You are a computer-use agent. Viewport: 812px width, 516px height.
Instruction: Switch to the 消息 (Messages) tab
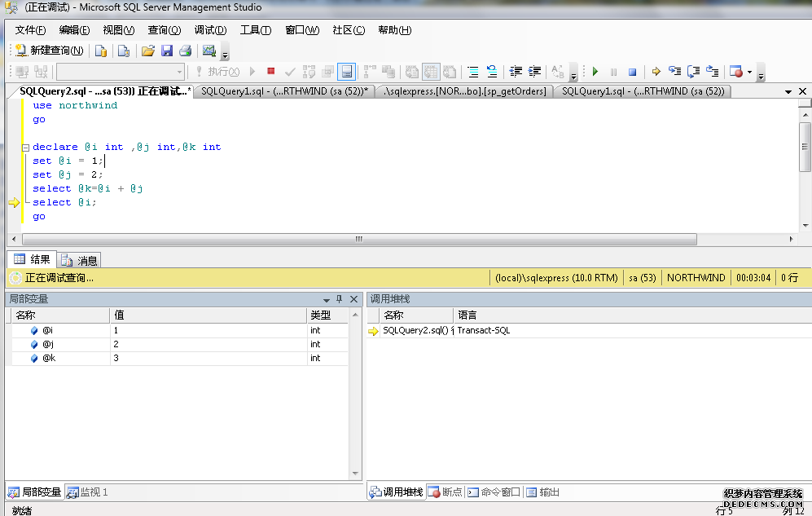click(80, 260)
